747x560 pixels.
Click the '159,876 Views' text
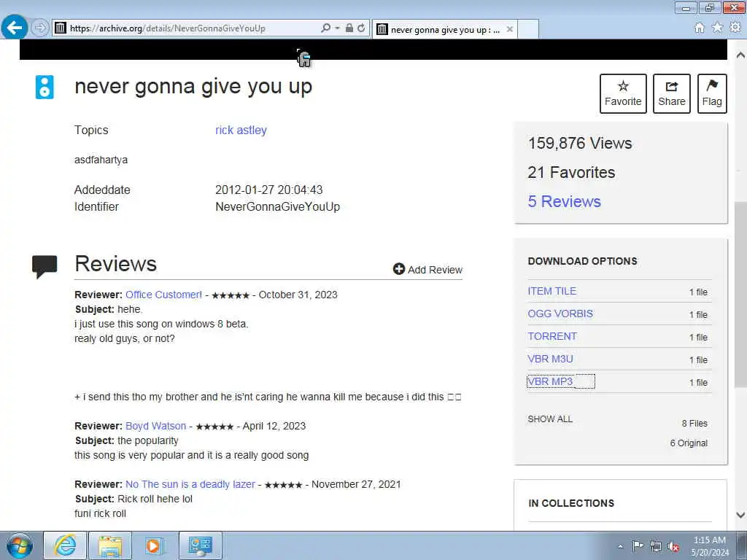tap(580, 143)
